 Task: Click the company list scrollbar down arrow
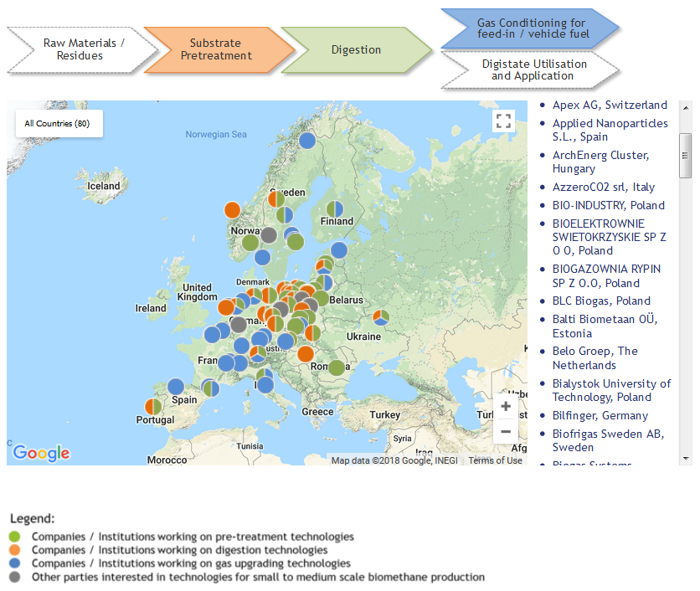pos(685,459)
